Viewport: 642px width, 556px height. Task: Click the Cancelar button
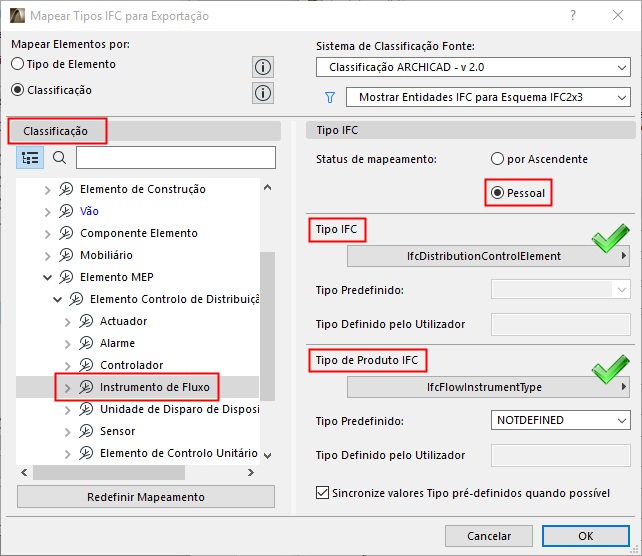tap(490, 536)
